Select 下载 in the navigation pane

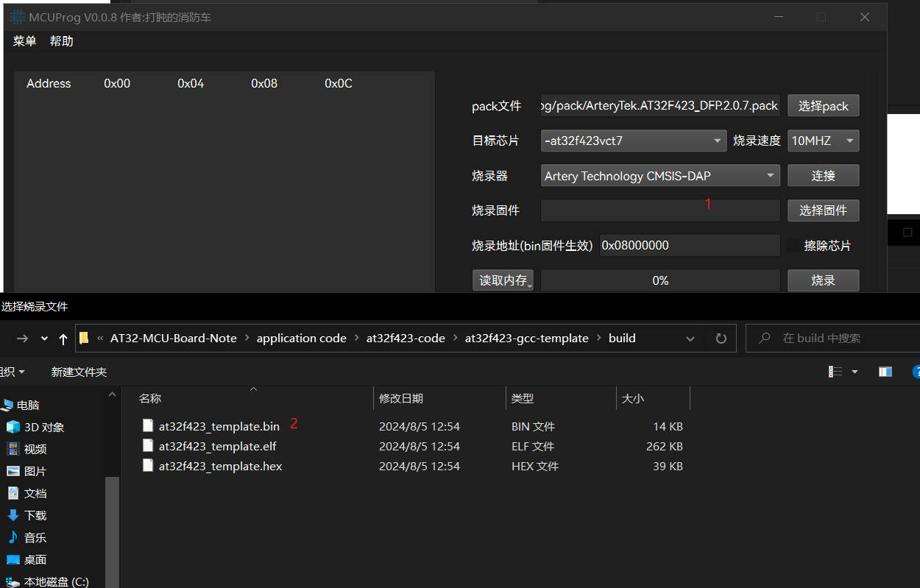35,515
